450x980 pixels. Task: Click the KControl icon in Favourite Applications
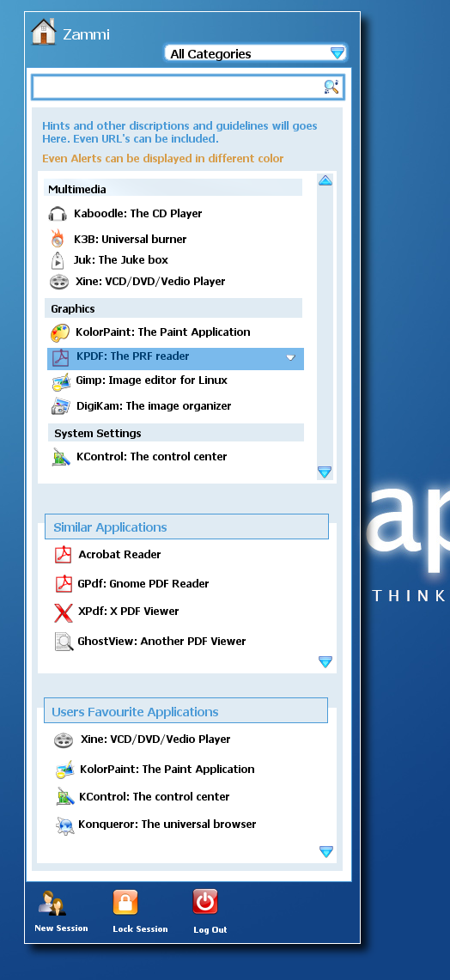(x=65, y=797)
